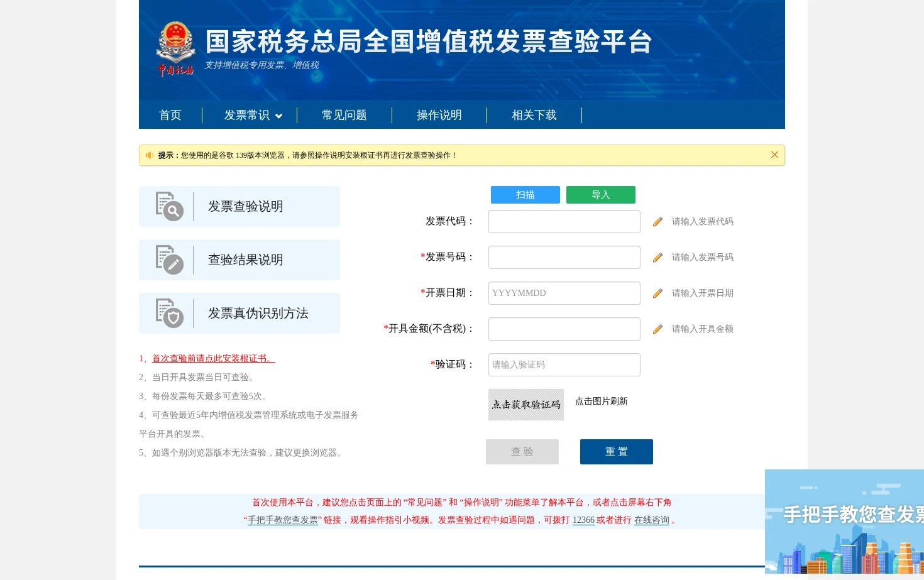The height and width of the screenshot is (580, 924).
Task: Focus the 开票日期 YYYYMMDD field
Action: 564,293
